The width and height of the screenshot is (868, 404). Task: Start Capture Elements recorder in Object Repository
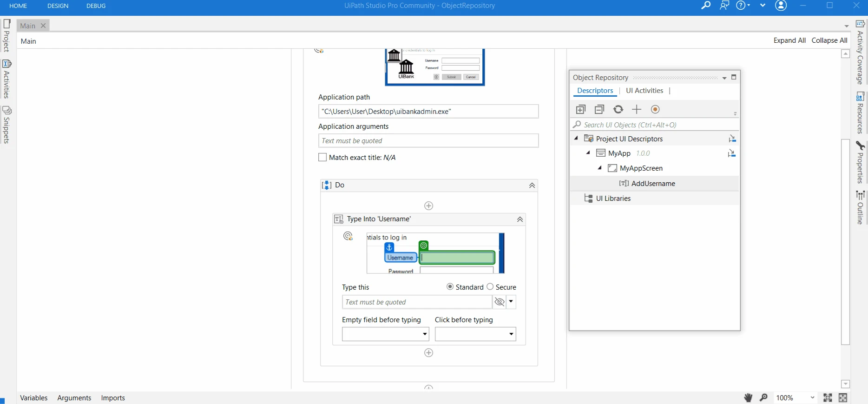tap(655, 109)
